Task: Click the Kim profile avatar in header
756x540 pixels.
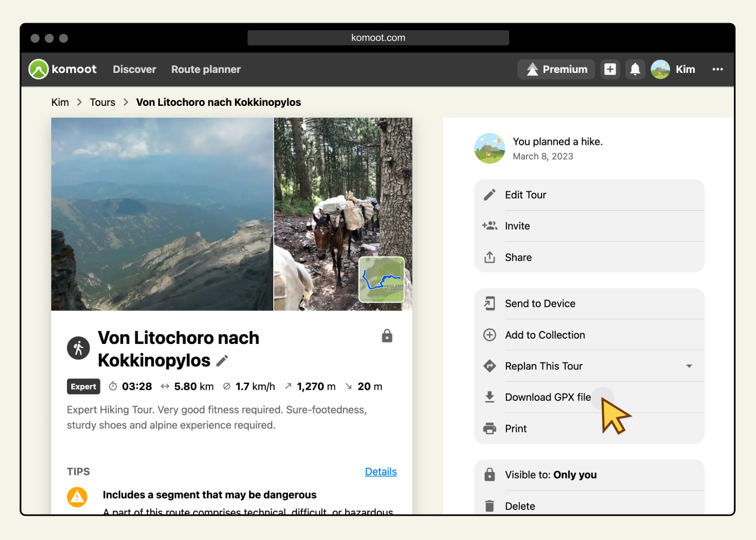Action: [x=660, y=69]
